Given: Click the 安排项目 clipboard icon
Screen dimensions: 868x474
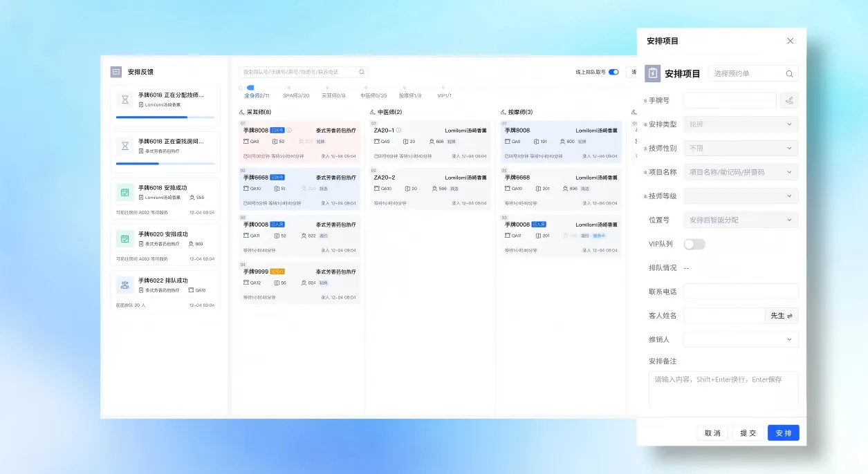Looking at the screenshot, I should [652, 74].
